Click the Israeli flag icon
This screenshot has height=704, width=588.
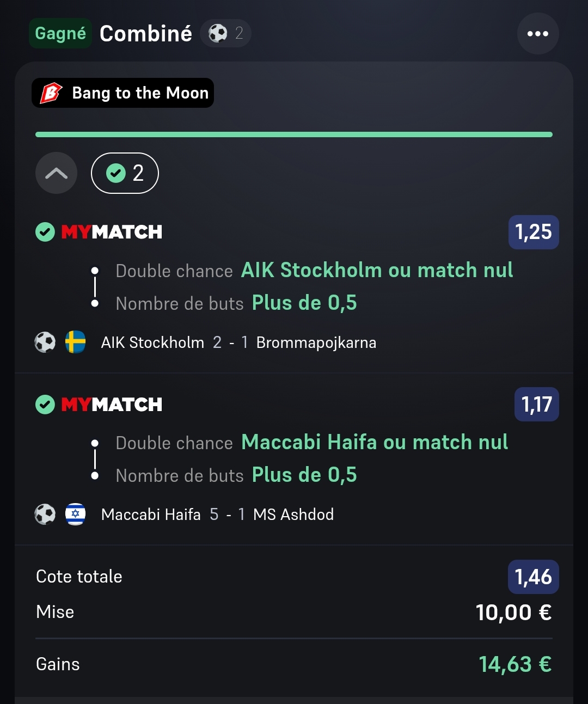[x=75, y=514]
